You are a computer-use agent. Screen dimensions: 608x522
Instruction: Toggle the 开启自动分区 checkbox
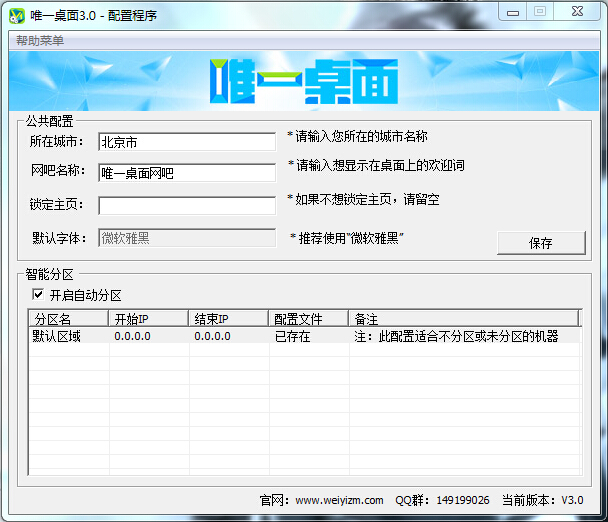[x=39, y=295]
